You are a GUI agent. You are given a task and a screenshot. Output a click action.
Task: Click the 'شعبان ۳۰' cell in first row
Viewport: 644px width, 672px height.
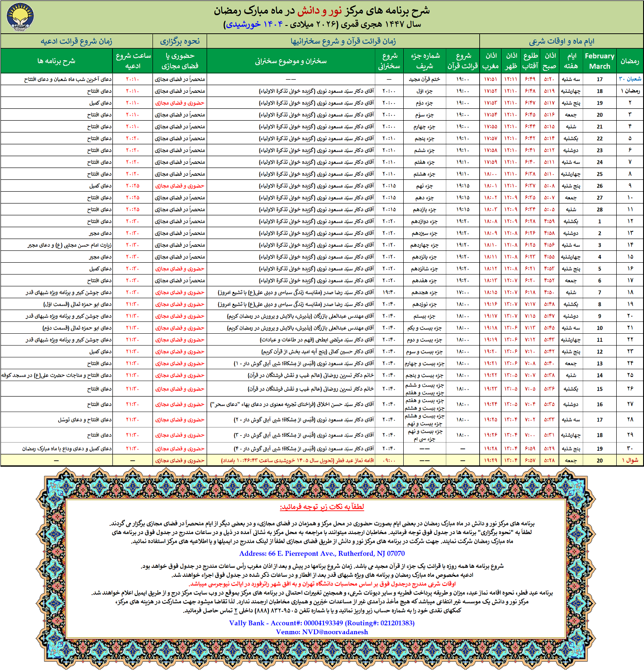tap(630, 79)
